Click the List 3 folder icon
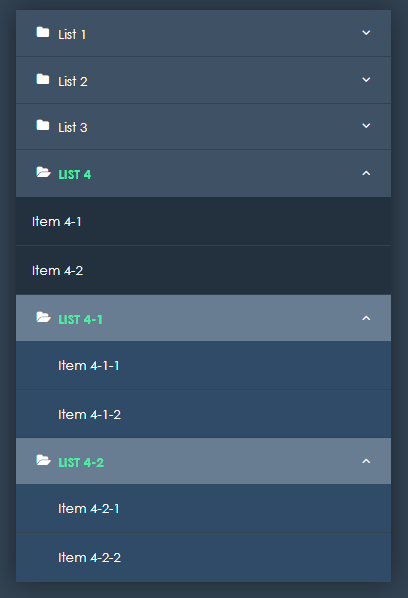 point(43,125)
